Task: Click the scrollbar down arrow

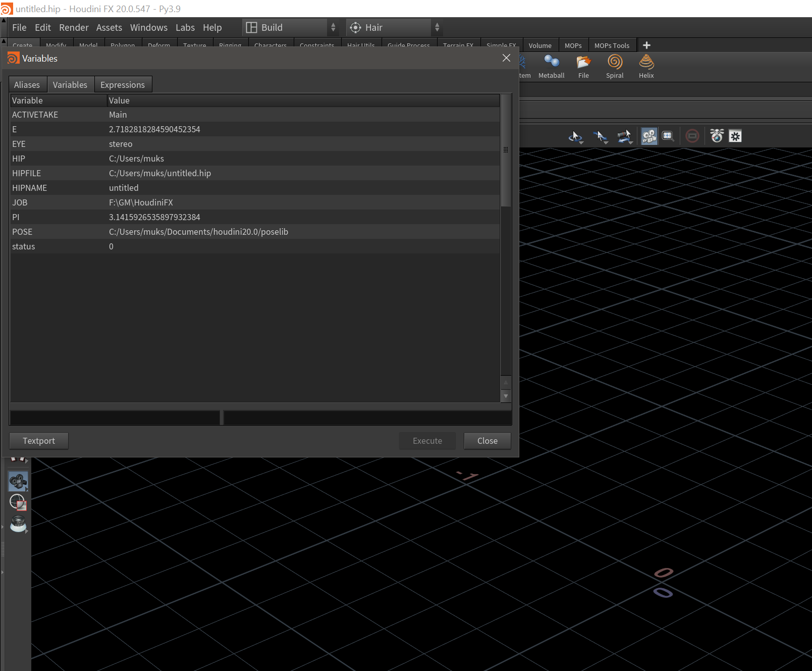Action: click(506, 396)
